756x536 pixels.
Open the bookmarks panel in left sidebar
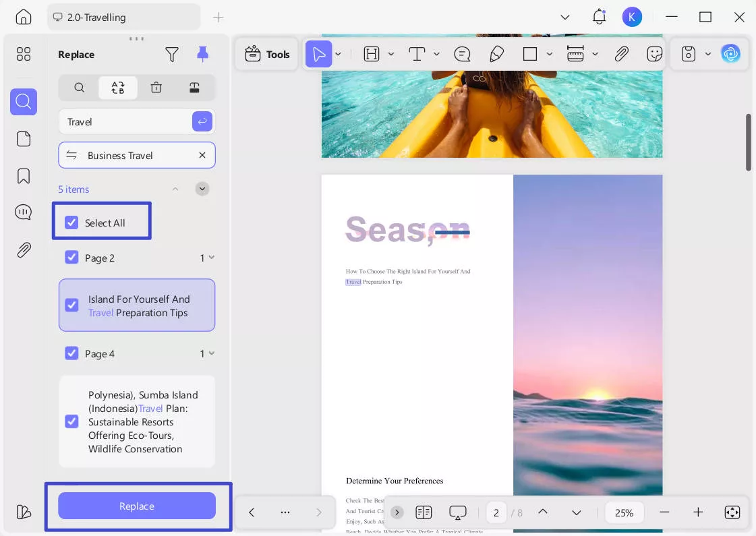(24, 176)
